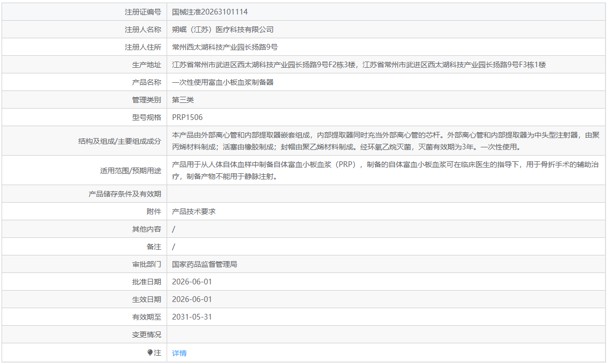Screen dimensions: 608x364
Task: Click the 备注 row slash value
Action: 173,247
